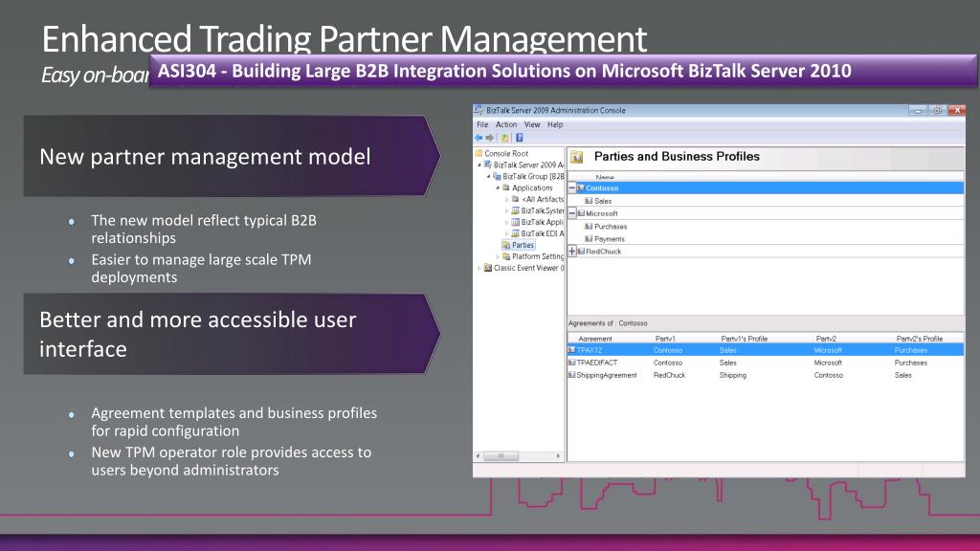Select the Contosso party row label
980x551 pixels.
pyautogui.click(x=602, y=187)
